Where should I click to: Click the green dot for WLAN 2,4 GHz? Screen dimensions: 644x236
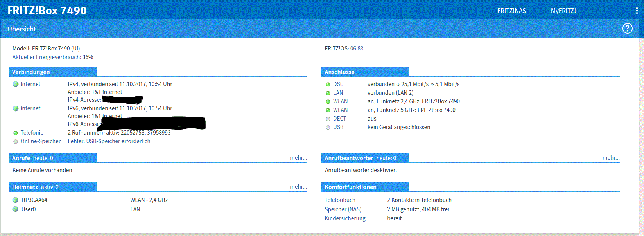click(328, 102)
